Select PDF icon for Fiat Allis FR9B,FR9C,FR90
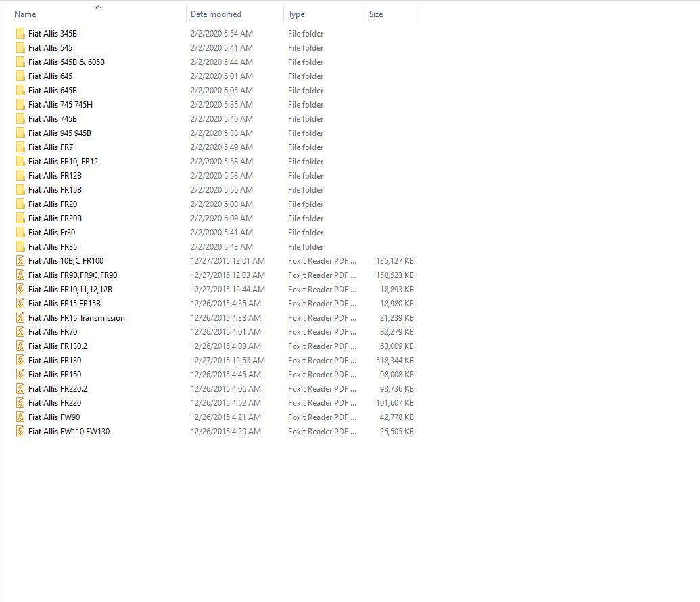Screen dimensions: 700x602 tap(20, 275)
